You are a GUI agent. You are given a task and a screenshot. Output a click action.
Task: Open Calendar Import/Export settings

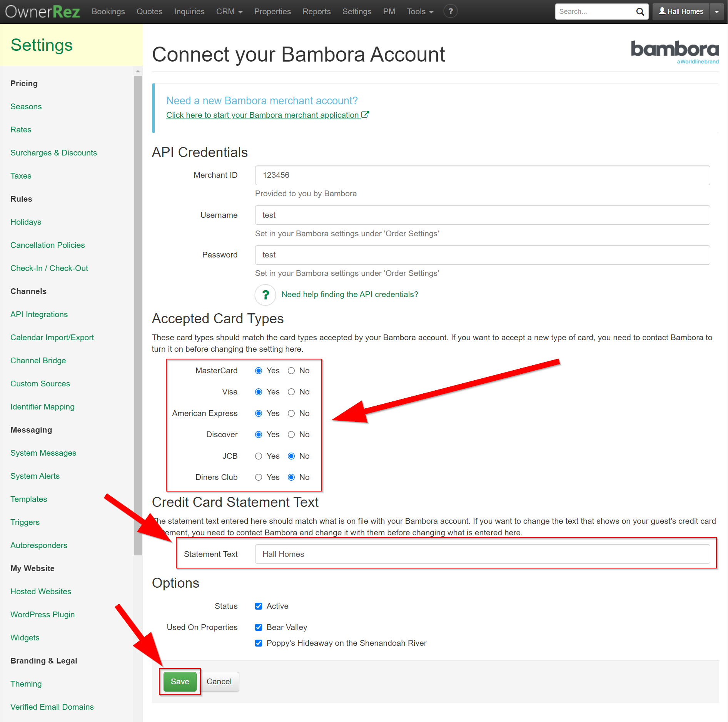[x=52, y=338]
